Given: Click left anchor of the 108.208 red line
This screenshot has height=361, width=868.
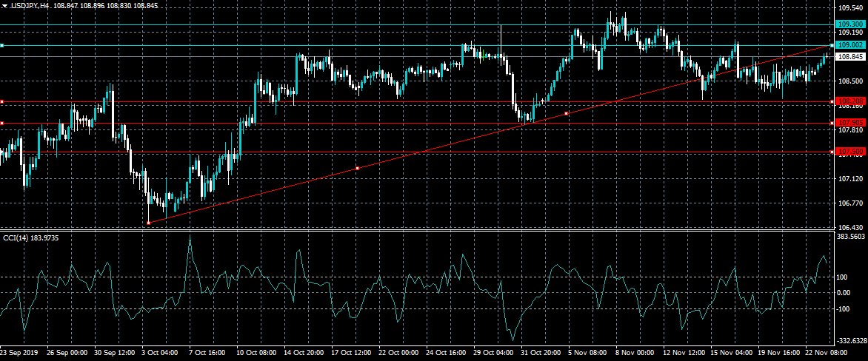Looking at the screenshot, I should 1,102.
